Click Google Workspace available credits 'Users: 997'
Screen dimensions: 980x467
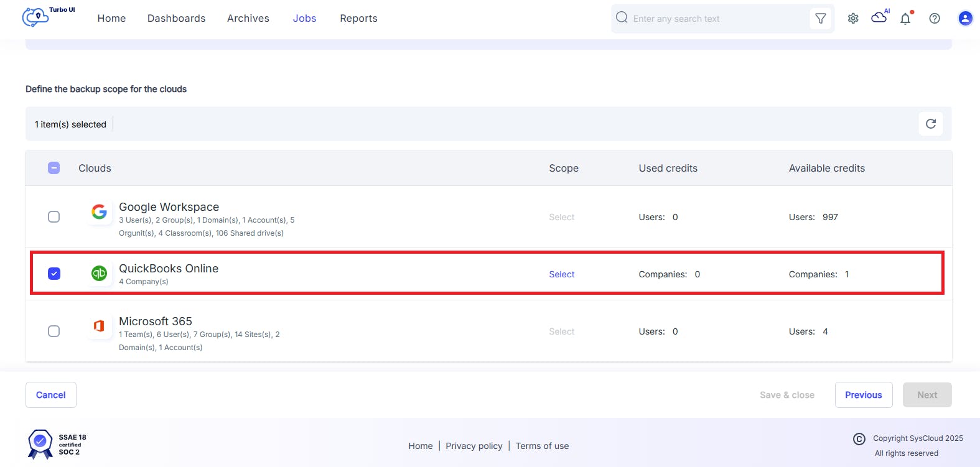point(813,217)
